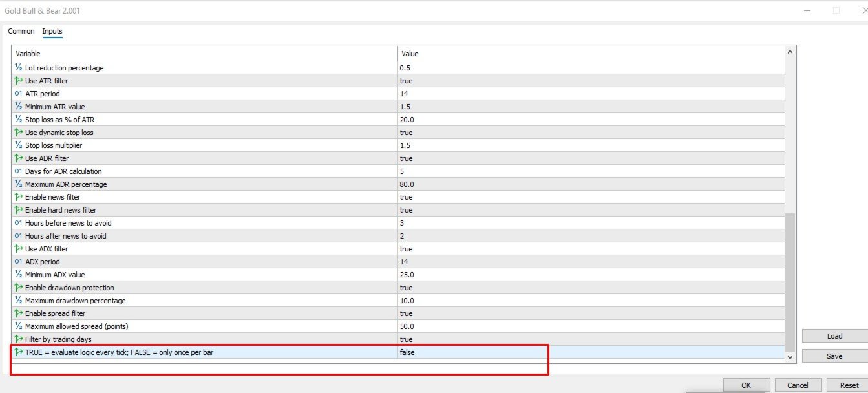Image resolution: width=868 pixels, height=393 pixels.
Task: Click the Load button
Action: (834, 336)
